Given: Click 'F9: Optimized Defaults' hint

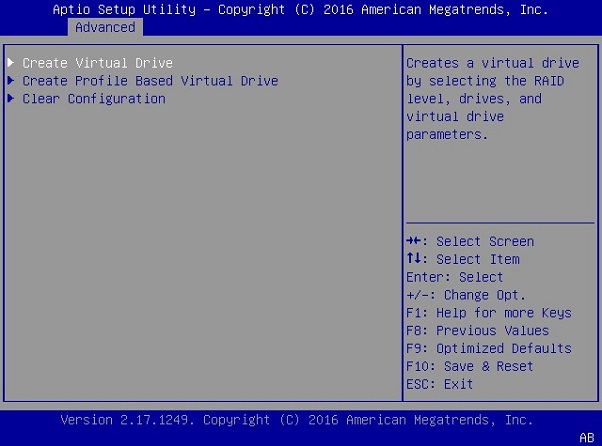Looking at the screenshot, I should click(489, 348).
